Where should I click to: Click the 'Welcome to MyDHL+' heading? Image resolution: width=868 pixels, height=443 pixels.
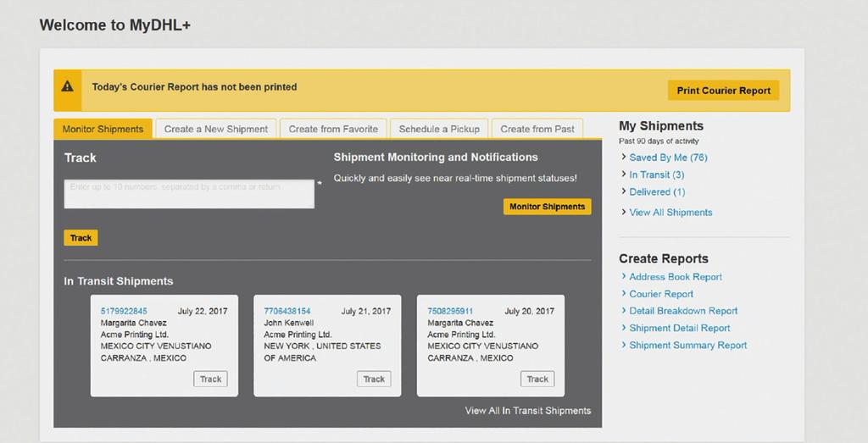(x=115, y=25)
